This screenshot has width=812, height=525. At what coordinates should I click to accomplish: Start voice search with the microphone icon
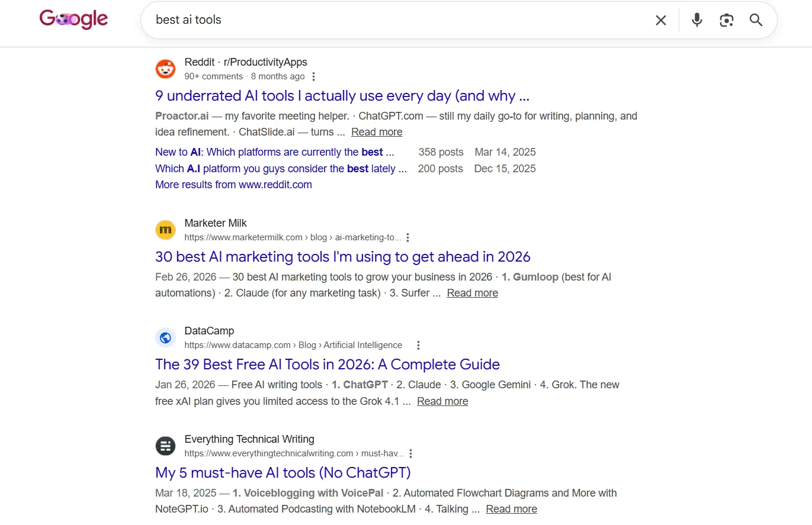pos(697,20)
